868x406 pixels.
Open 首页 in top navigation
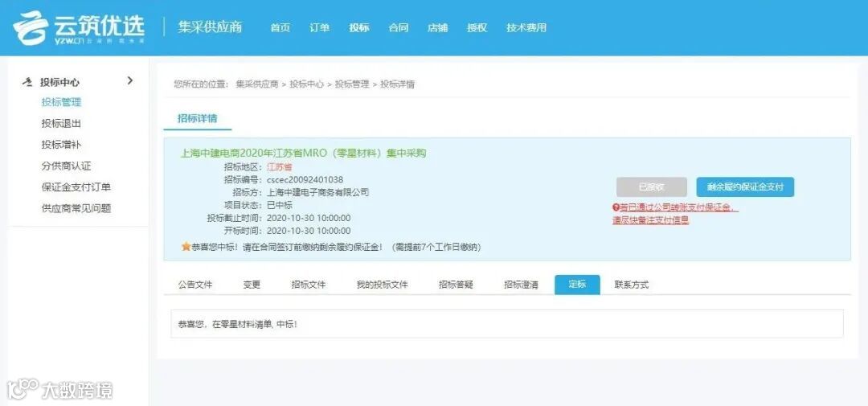point(280,27)
